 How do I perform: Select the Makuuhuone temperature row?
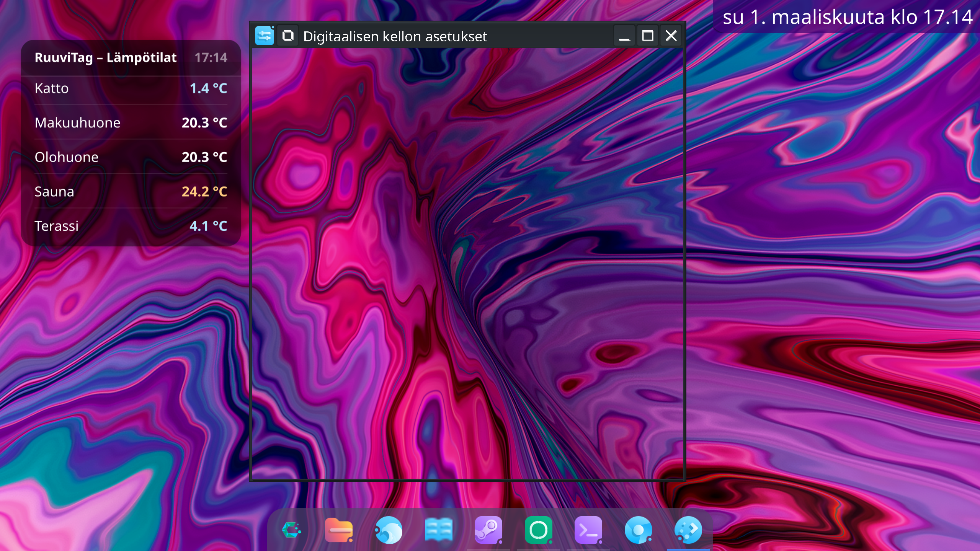click(x=131, y=123)
